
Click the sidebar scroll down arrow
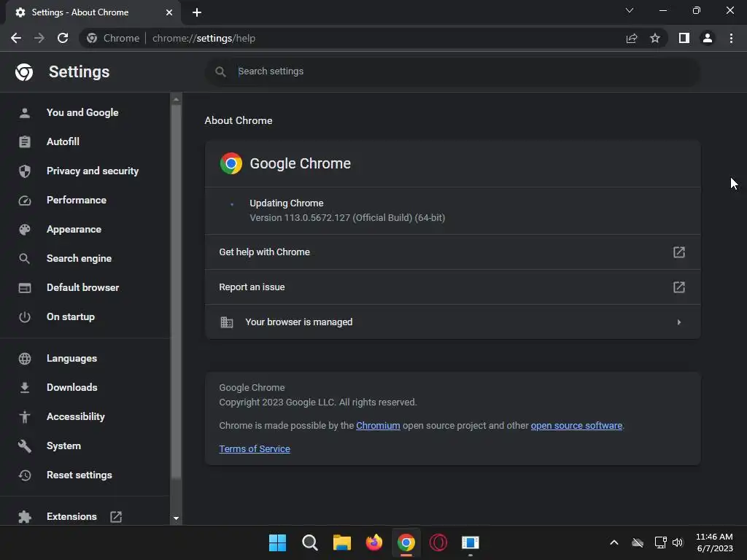click(x=176, y=518)
